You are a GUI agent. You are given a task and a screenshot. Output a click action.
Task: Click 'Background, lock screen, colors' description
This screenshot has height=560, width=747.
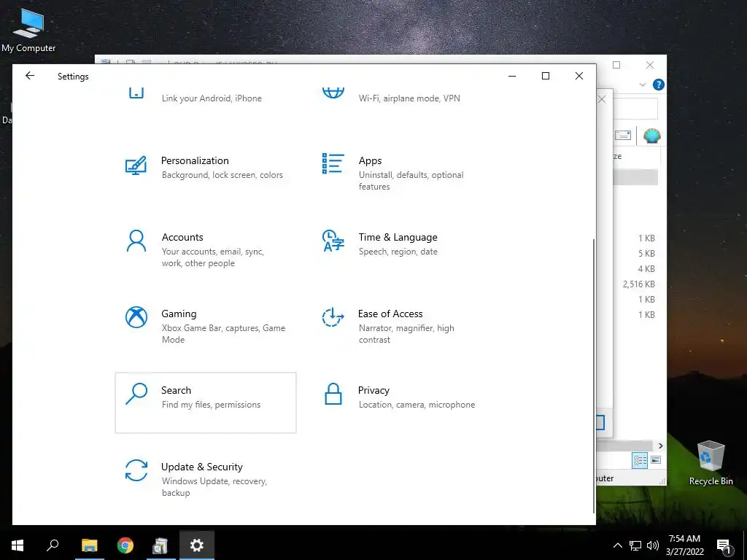222,175
